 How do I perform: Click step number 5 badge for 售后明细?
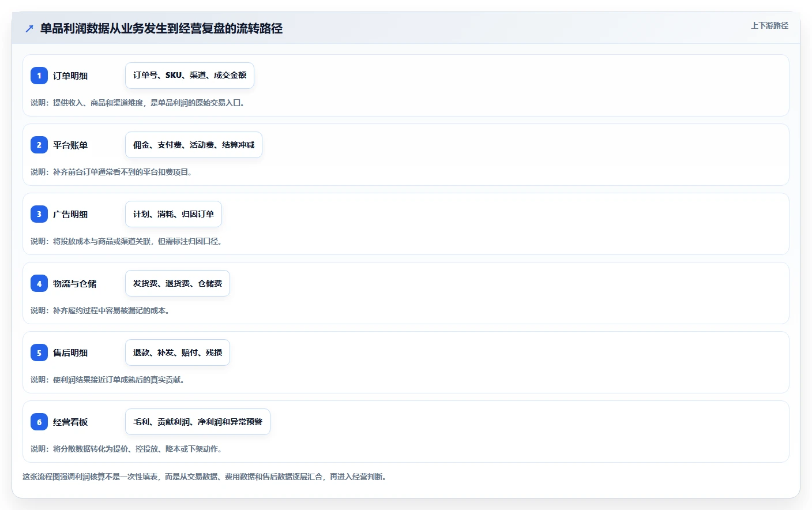click(39, 352)
